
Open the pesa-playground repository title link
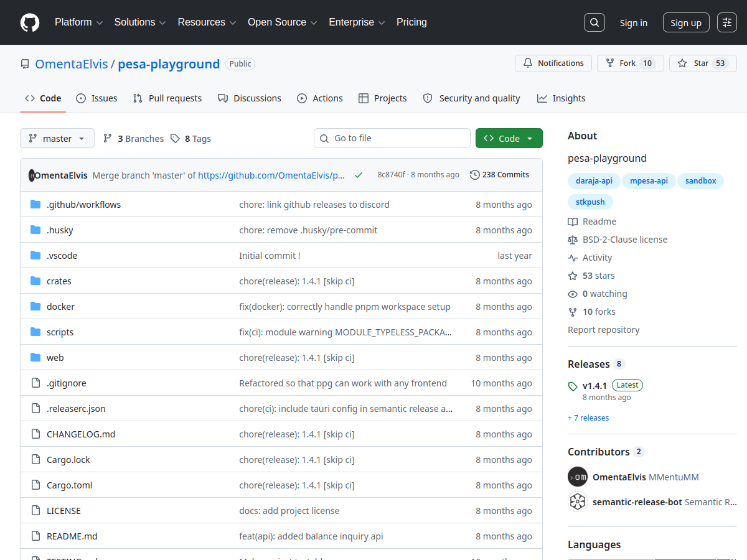pos(169,64)
